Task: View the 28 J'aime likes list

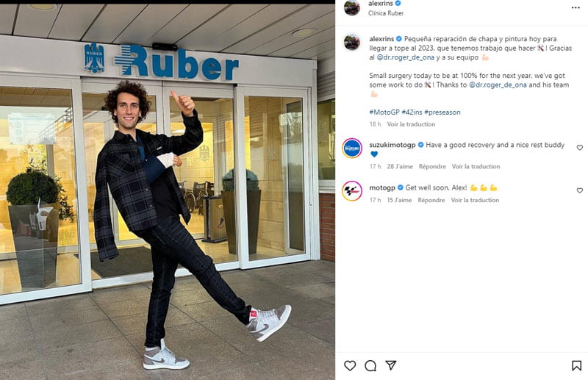Action: (x=400, y=167)
